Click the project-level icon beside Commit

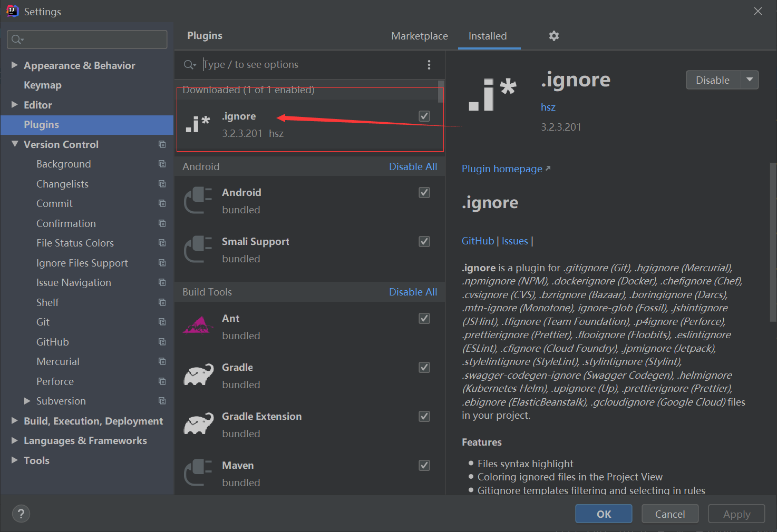click(162, 203)
